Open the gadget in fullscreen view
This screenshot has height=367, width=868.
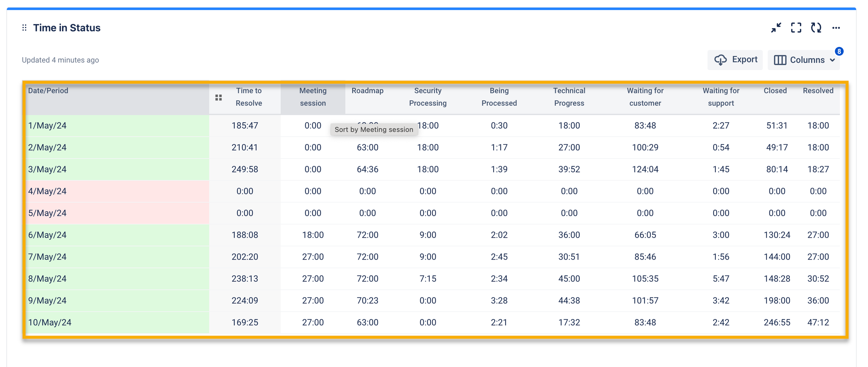[x=796, y=28]
